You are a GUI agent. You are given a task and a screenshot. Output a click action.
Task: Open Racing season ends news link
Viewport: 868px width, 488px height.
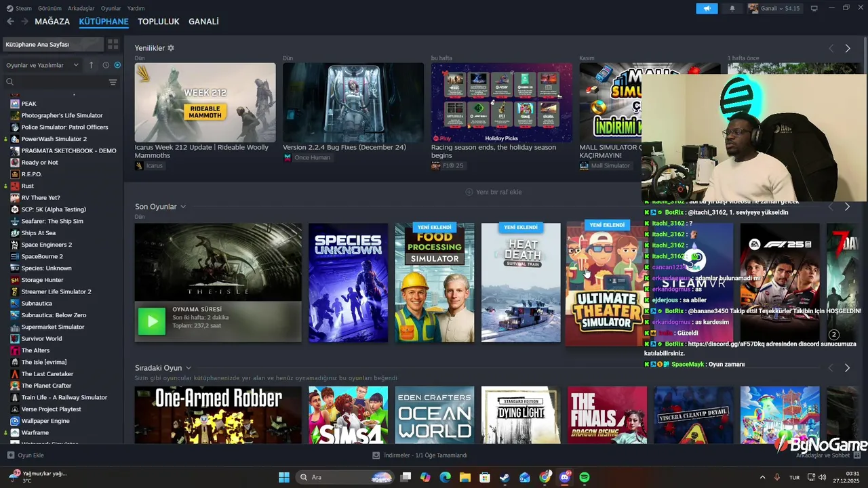click(x=493, y=151)
